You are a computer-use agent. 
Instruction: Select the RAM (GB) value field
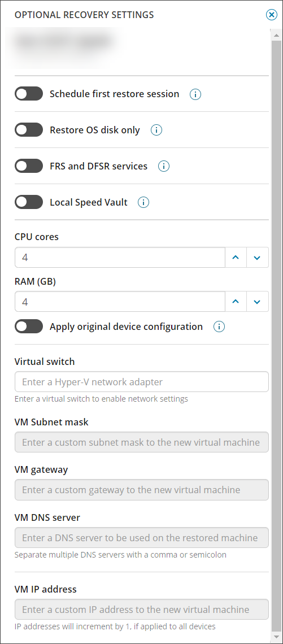120,302
